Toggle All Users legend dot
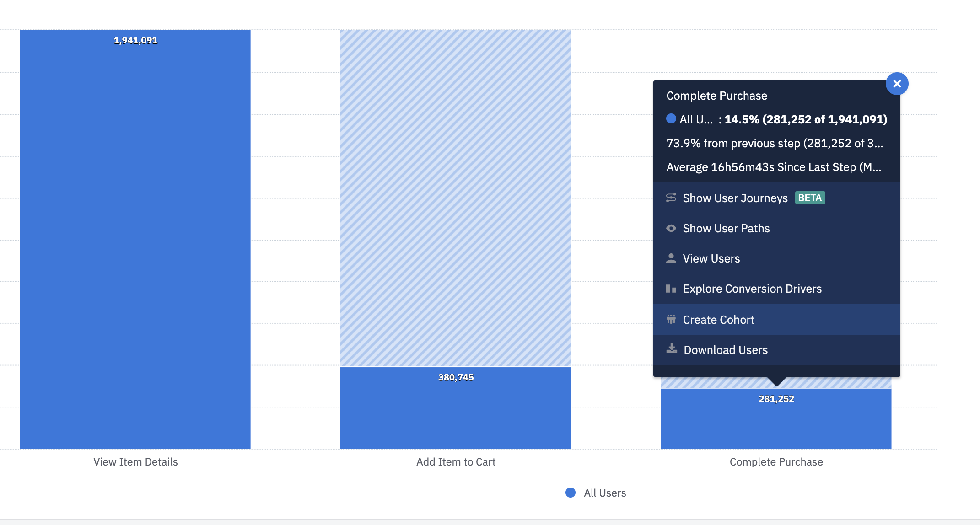Image resolution: width=980 pixels, height=525 pixels. click(x=571, y=493)
